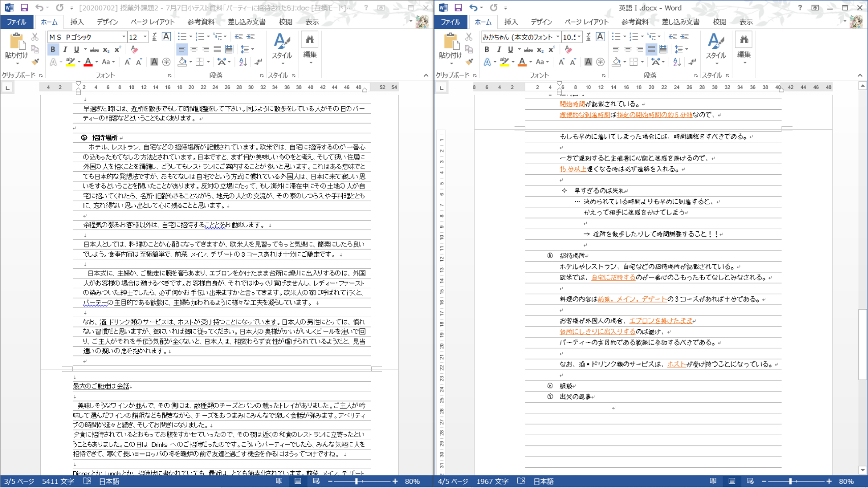The width and height of the screenshot is (868, 488).
Task: Click the Save icon in the left Word window
Action: (24, 8)
